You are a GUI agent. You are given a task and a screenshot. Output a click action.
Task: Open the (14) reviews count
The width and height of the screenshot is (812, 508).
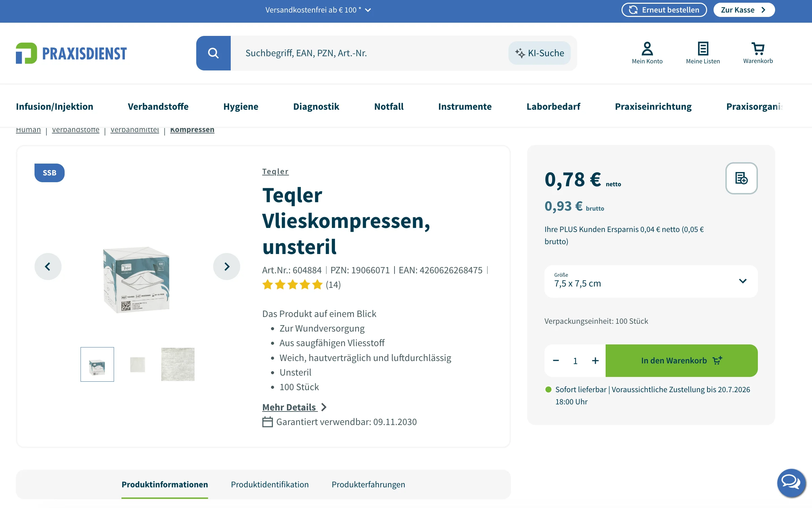pyautogui.click(x=333, y=284)
